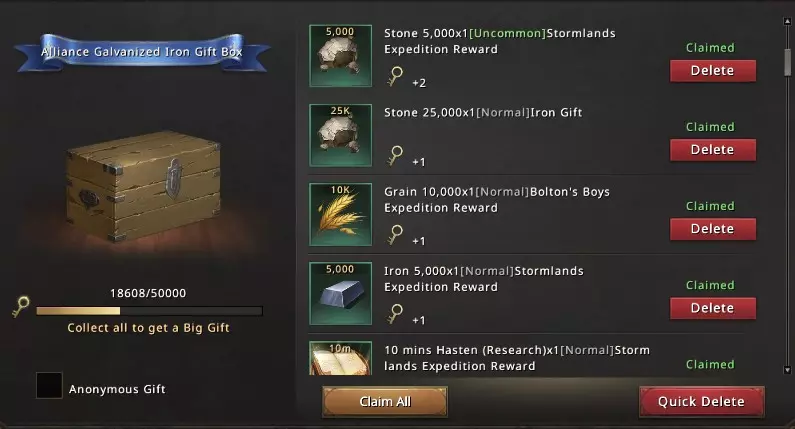This screenshot has height=429, width=795.
Task: Click the gift list scrollbar thumb
Action: (787, 62)
